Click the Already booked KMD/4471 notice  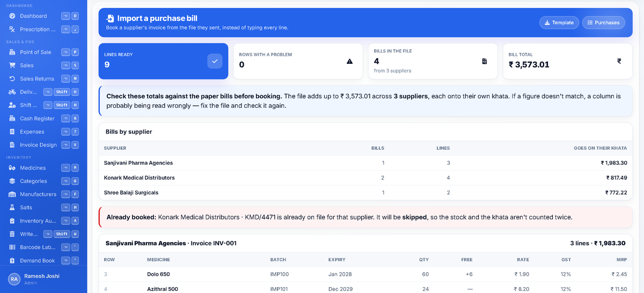click(365, 217)
